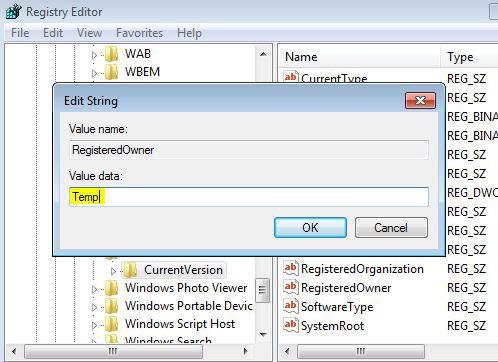This screenshot has height=362, width=498.
Task: Select the CurrentType value name
Action: [334, 78]
